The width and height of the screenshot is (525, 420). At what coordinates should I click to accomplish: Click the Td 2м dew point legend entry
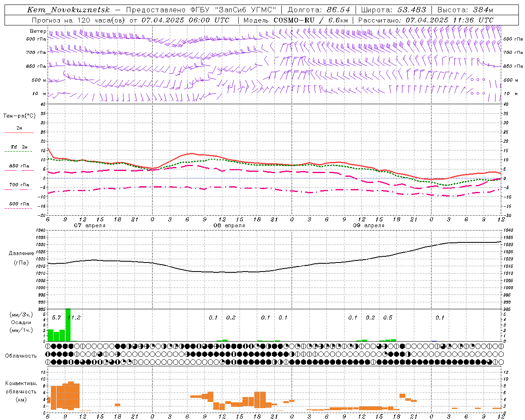tap(19, 147)
